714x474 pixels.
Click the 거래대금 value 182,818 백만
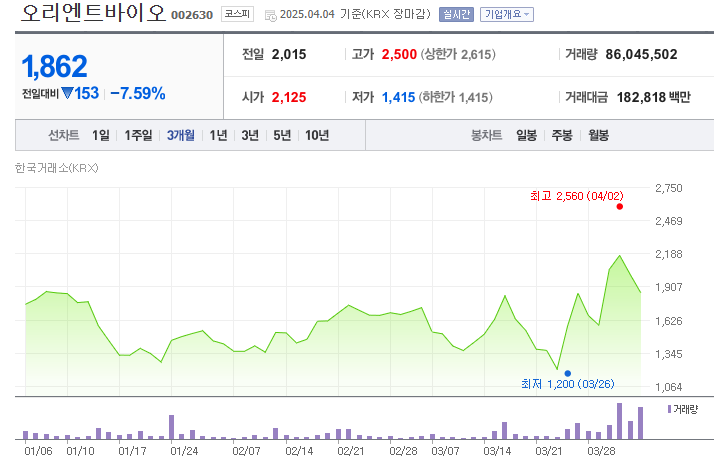click(653, 97)
